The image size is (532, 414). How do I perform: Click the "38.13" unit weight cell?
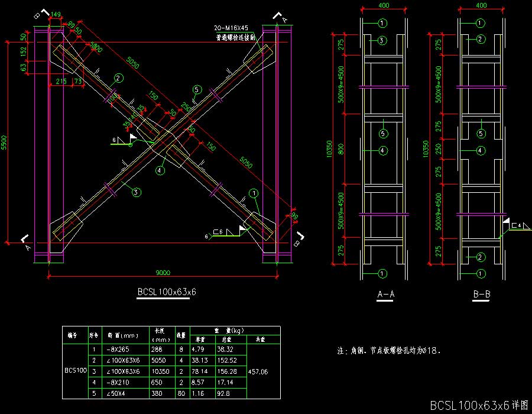coord(200,360)
